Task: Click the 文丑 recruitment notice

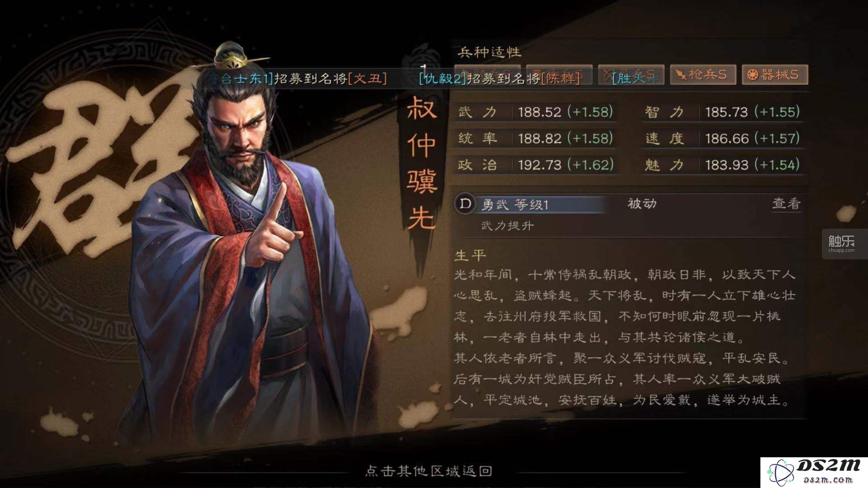Action: coord(298,79)
